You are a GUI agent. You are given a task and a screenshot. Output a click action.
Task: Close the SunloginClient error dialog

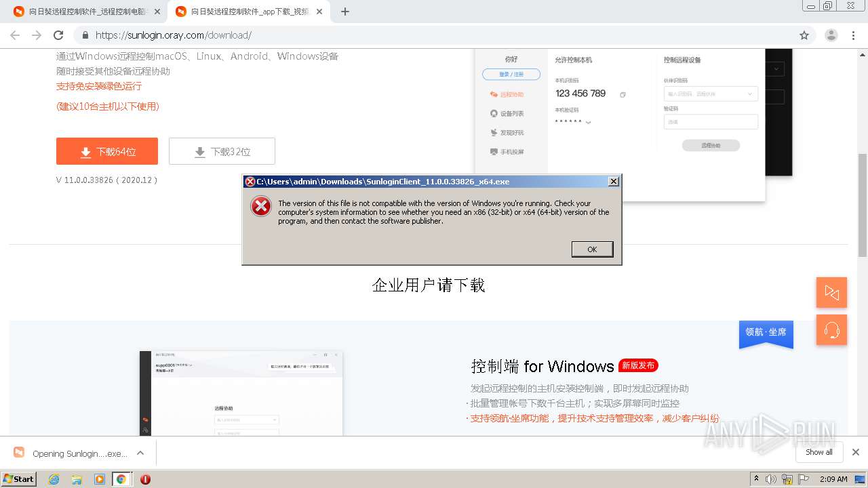click(613, 182)
